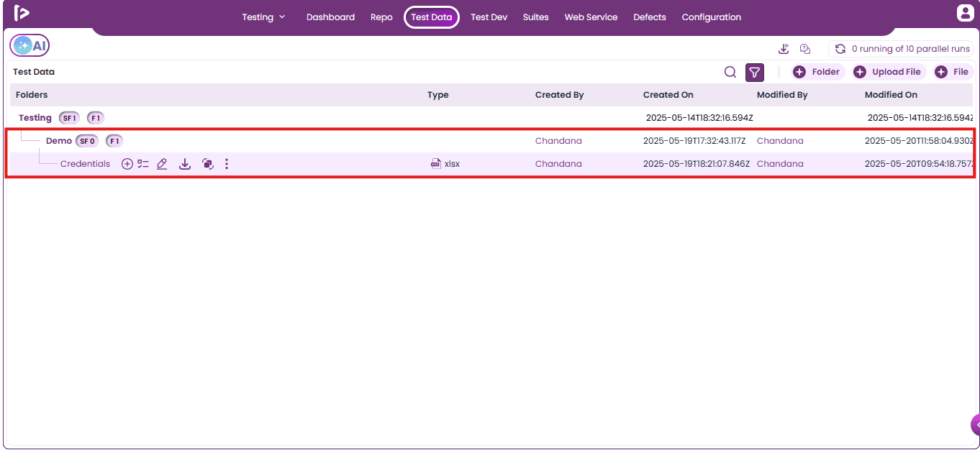This screenshot has width=980, height=450.
Task: Download the Credentials file
Action: [185, 164]
